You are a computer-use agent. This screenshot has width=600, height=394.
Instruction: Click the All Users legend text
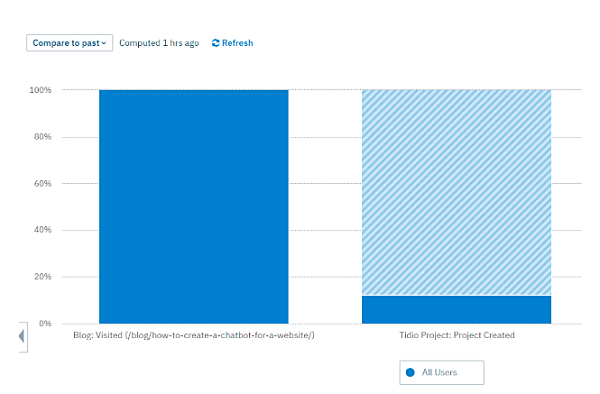(x=439, y=372)
